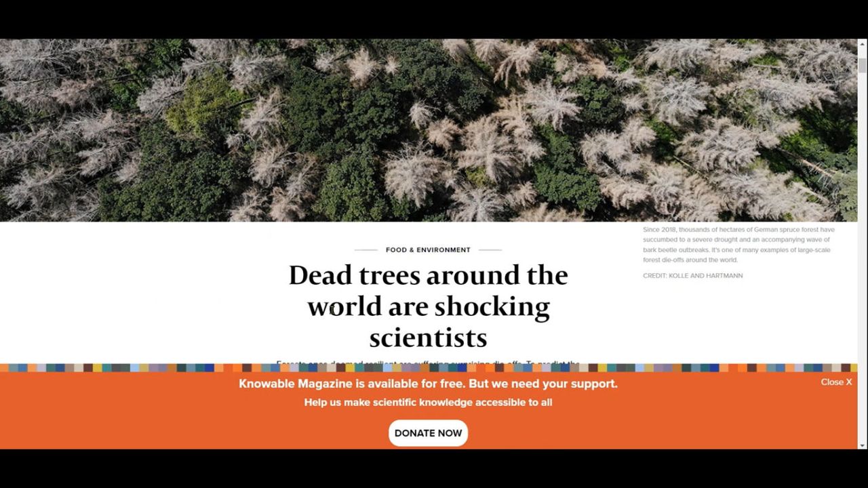
Task: Click the CREDIT: KOLLE AND HARTMANN line
Action: 692,276
